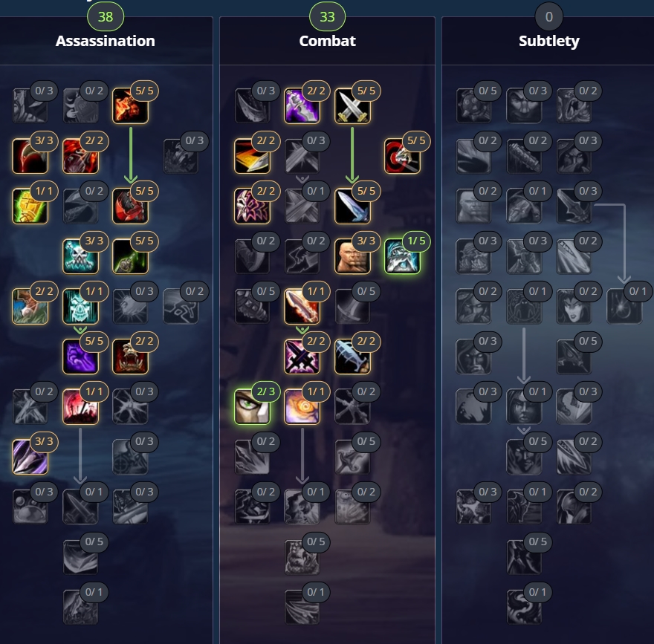Select the 0/5 Assassination talent near the bottom
654x644 pixels.
(x=80, y=557)
